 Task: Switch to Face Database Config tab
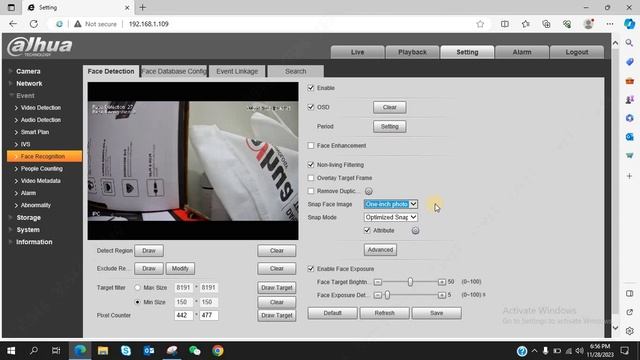[x=174, y=71]
